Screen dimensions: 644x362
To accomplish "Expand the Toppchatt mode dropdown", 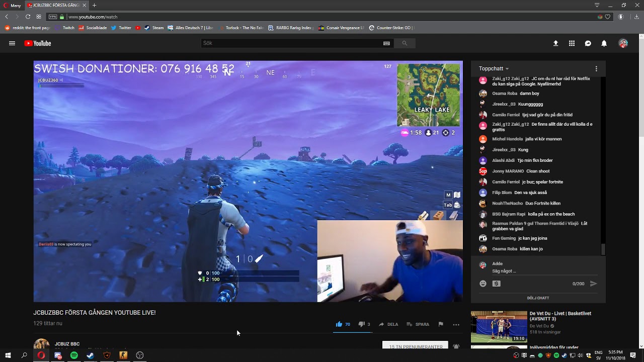I will (494, 68).
